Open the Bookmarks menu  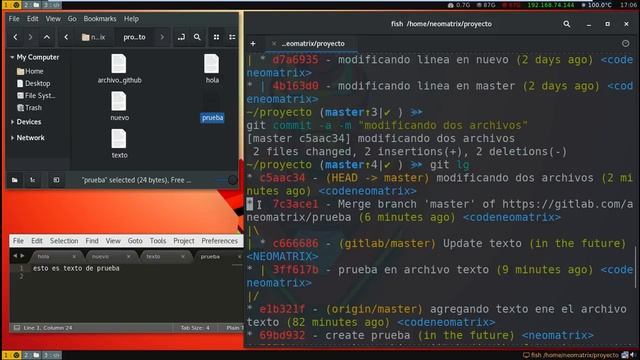[x=100, y=19]
